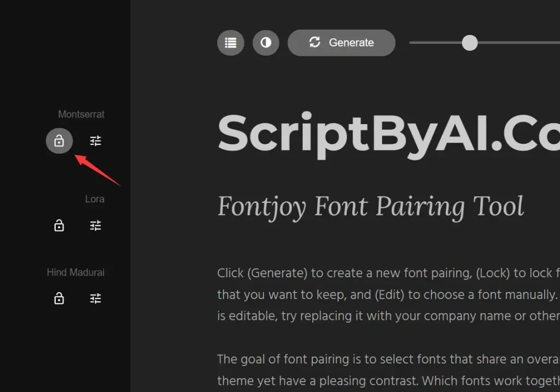Select the sliders adjustment icon under Lora

click(x=95, y=225)
